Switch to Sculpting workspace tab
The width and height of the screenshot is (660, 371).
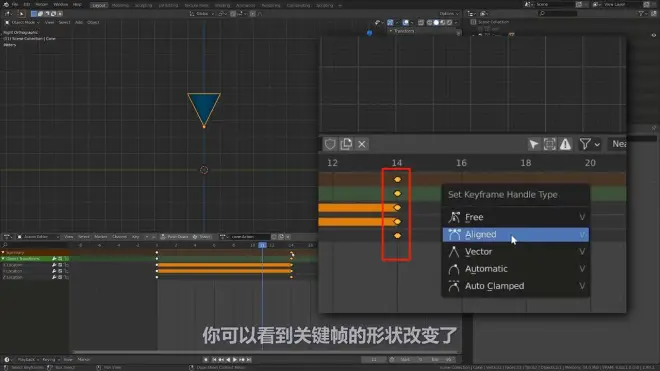[144, 5]
